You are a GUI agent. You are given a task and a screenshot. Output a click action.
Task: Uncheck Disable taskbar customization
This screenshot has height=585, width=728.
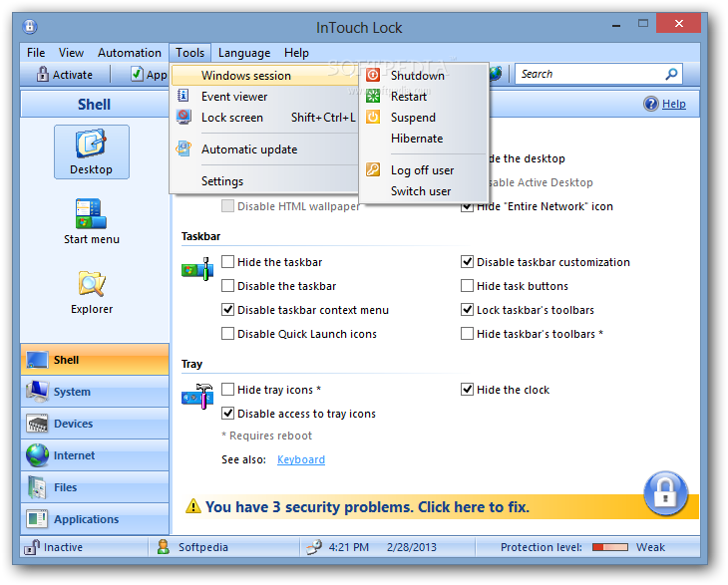click(x=467, y=262)
